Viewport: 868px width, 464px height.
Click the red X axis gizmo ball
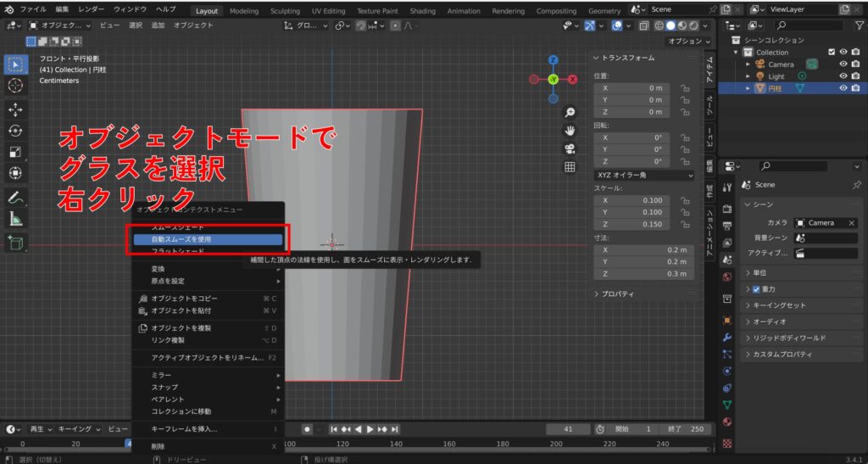coord(573,79)
